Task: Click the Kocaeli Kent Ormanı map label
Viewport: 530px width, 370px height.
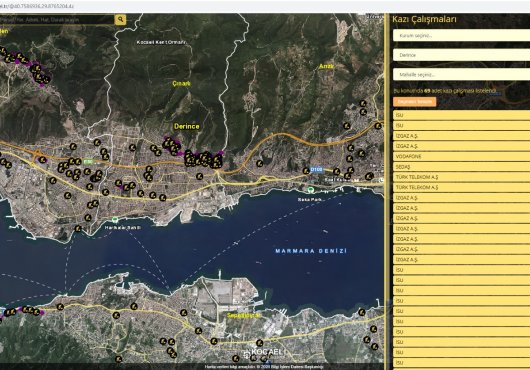Action: point(162,42)
